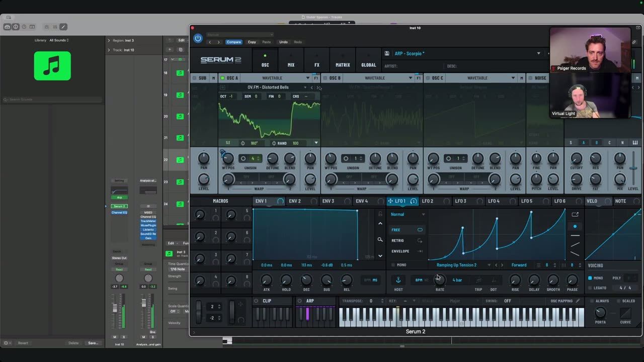Toggle the Serum plugin power button
The width and height of the screenshot is (644, 362).
[x=198, y=38]
